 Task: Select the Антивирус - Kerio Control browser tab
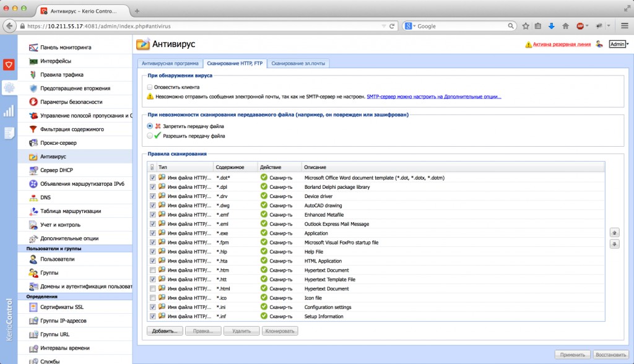pos(84,11)
